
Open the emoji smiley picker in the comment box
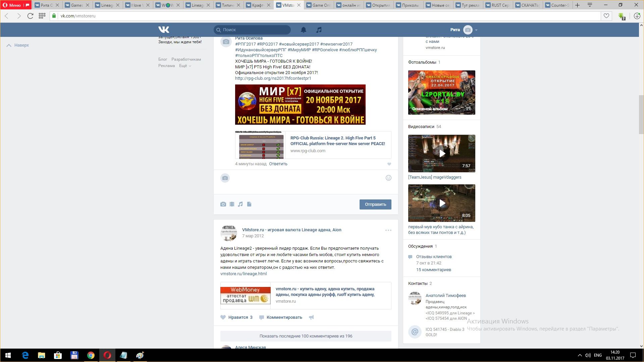coord(388,178)
